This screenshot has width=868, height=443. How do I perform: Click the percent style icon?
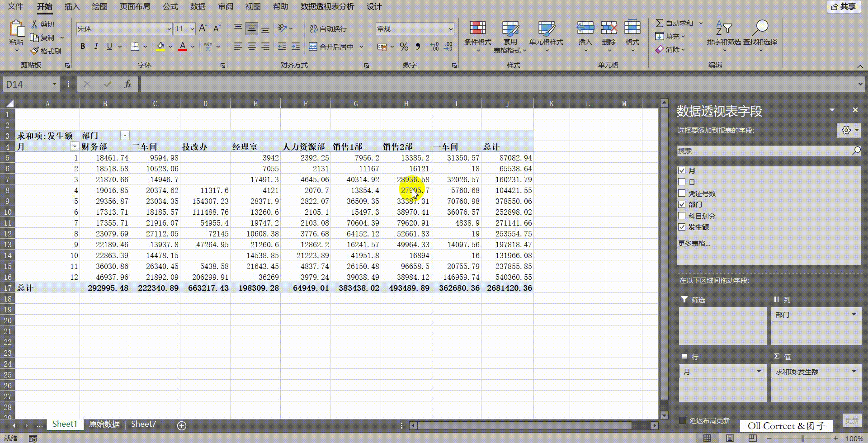tap(404, 47)
